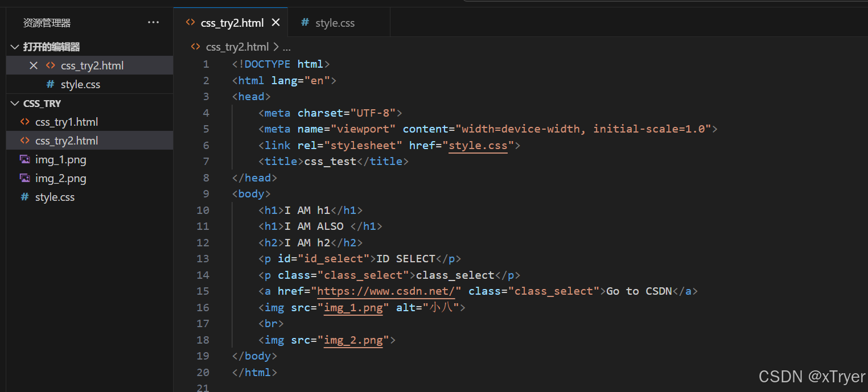This screenshot has height=392, width=868.
Task: Switch to the style.css editor tab
Action: coord(335,23)
